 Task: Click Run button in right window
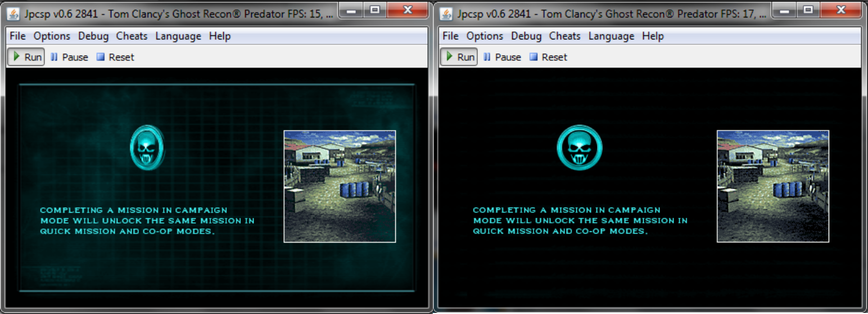click(459, 57)
